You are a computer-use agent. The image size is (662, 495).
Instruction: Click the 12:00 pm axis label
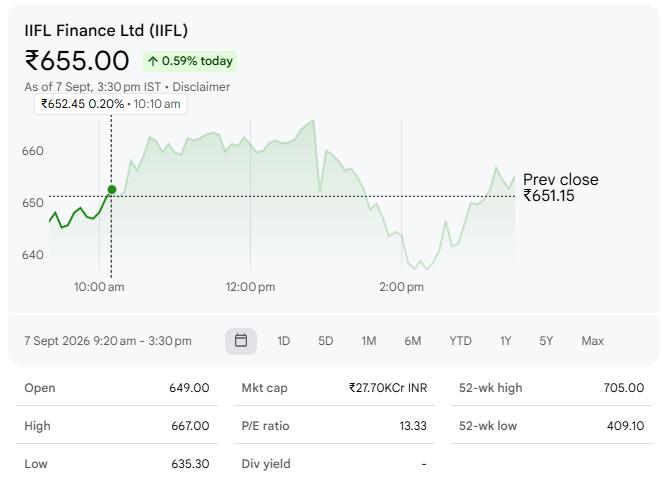coord(250,287)
